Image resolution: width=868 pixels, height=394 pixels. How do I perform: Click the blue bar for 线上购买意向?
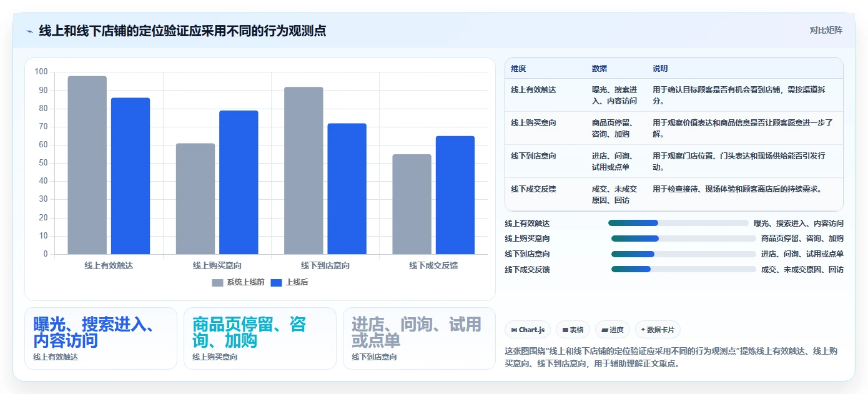click(x=239, y=182)
